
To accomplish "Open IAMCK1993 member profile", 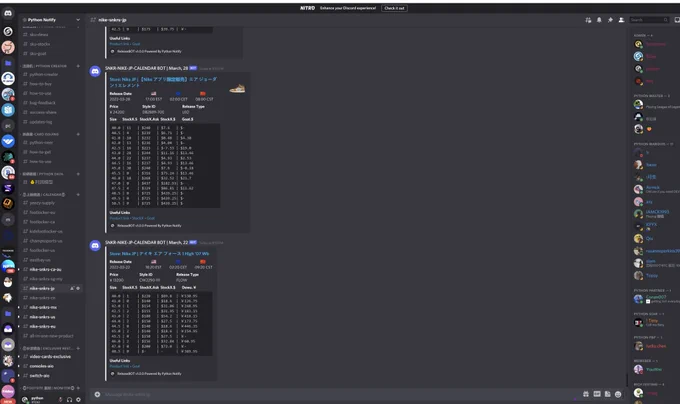I will (656, 214).
